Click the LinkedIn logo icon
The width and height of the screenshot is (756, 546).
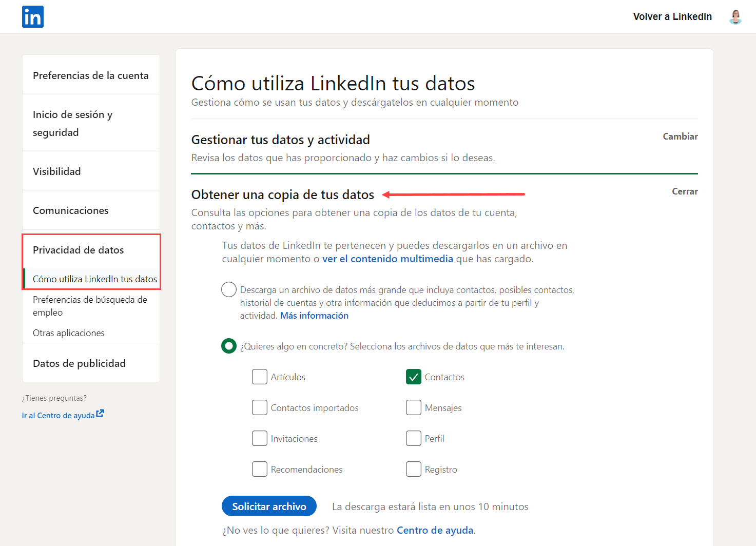[33, 16]
